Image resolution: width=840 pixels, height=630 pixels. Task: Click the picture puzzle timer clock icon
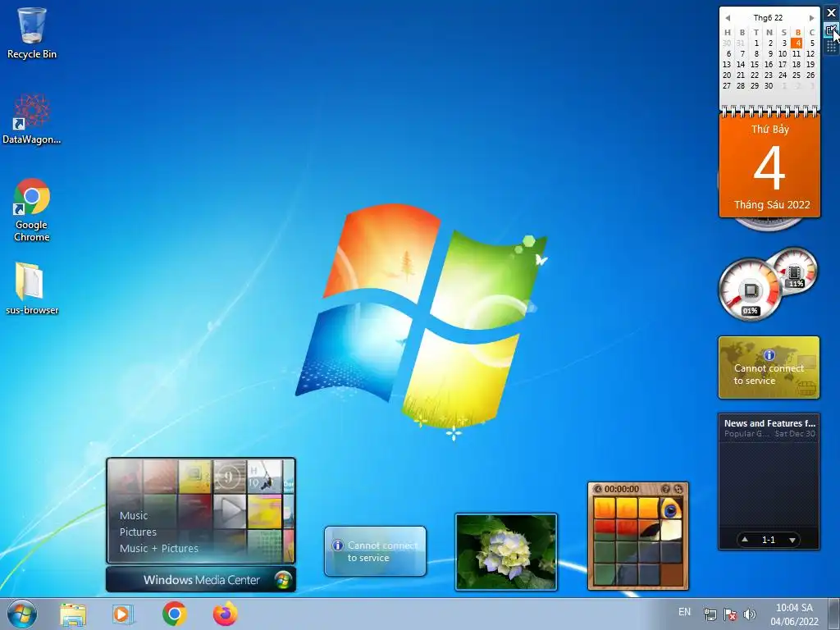(x=598, y=489)
